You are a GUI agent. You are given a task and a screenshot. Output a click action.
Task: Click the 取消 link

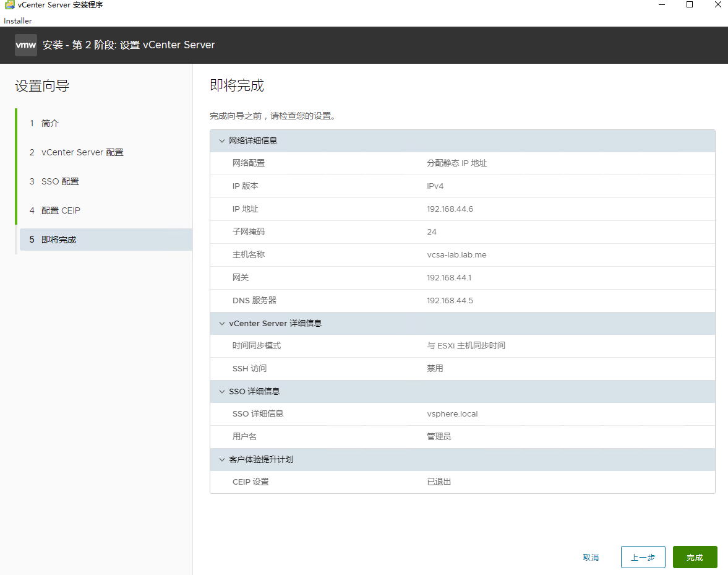tap(591, 557)
